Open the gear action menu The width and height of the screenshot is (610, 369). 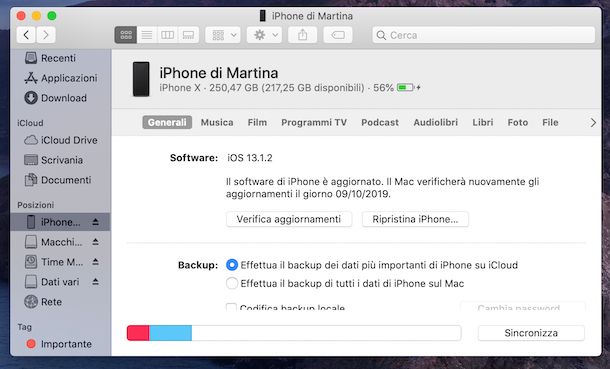click(x=265, y=35)
